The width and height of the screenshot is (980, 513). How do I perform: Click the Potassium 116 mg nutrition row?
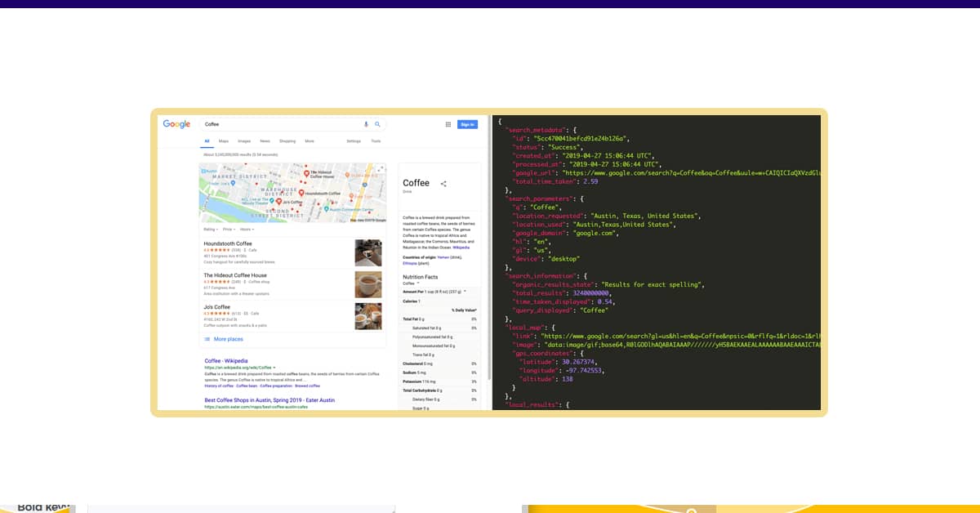click(x=440, y=381)
